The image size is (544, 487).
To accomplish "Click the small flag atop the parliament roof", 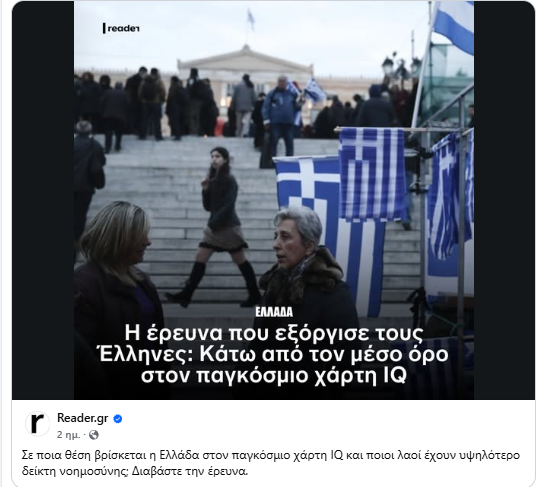I will point(250,20).
